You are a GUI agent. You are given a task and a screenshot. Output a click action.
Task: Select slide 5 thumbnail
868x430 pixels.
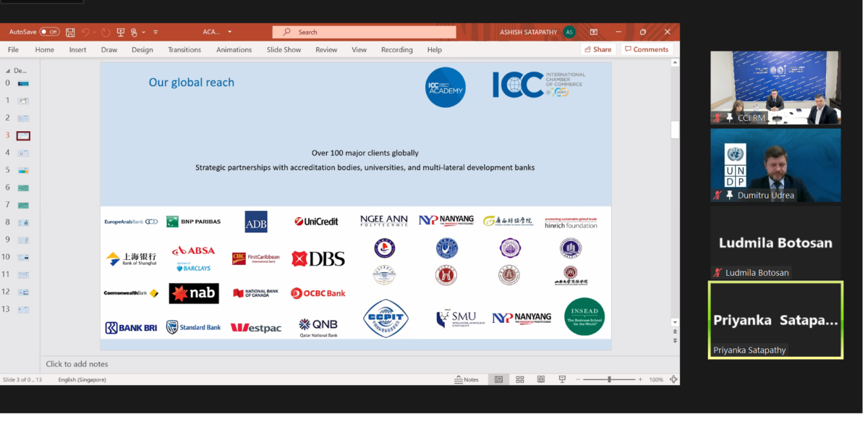[23, 170]
